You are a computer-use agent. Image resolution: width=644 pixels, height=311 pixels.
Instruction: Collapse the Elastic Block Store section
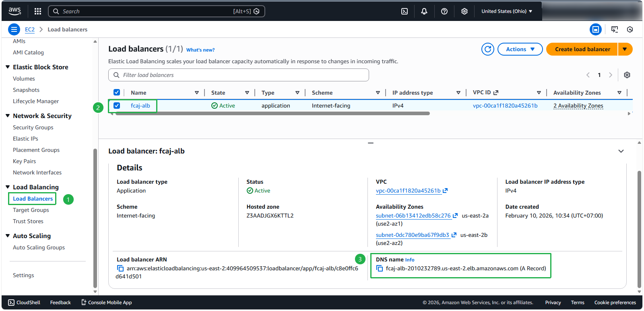click(x=8, y=67)
